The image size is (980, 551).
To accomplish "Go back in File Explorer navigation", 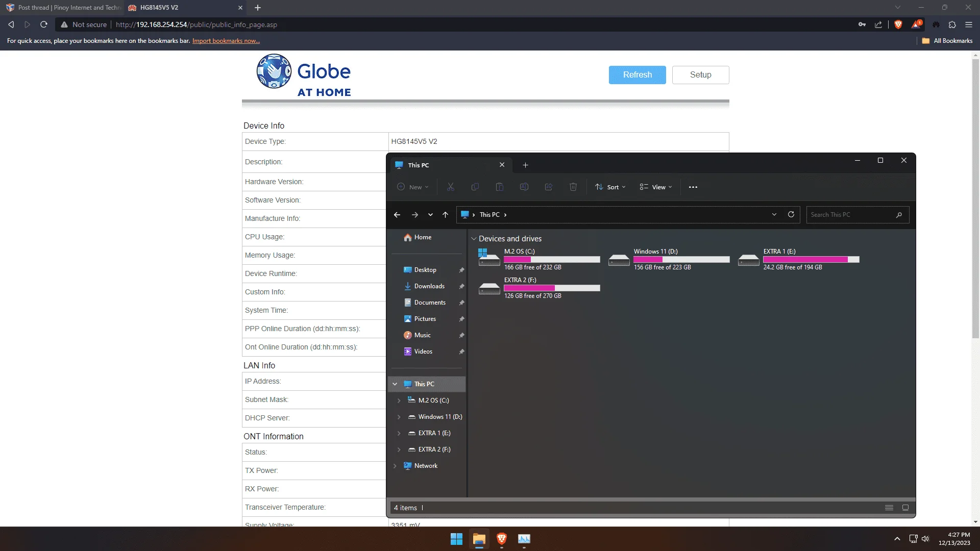I will click(397, 215).
